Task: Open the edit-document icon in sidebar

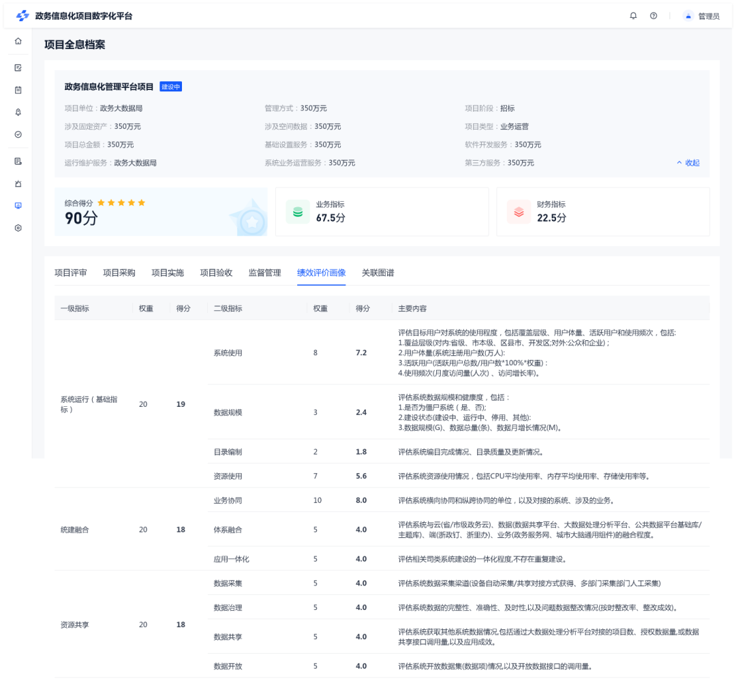Action: [x=18, y=67]
